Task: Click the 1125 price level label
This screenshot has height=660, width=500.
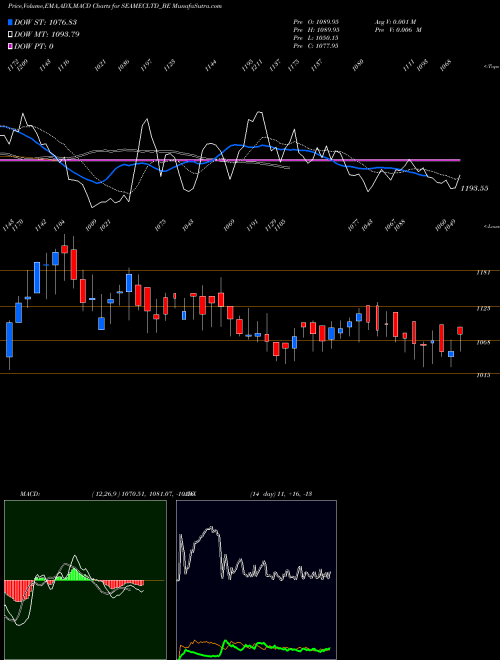Action: point(483,309)
